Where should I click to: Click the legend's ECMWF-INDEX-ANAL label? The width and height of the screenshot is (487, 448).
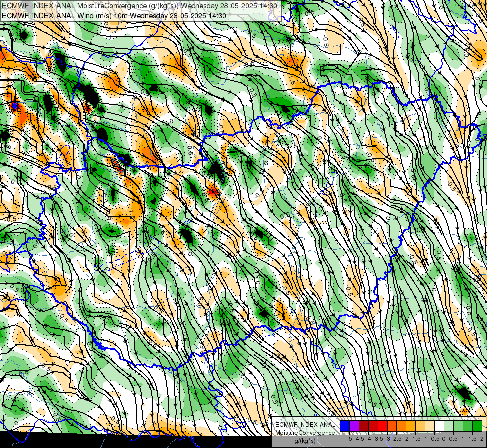click(x=305, y=425)
